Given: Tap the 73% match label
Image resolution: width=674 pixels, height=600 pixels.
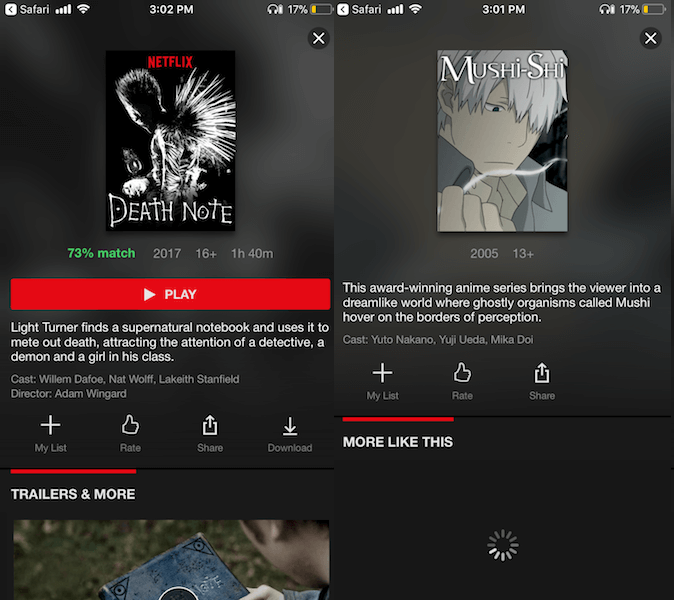Looking at the screenshot, I should point(101,253).
